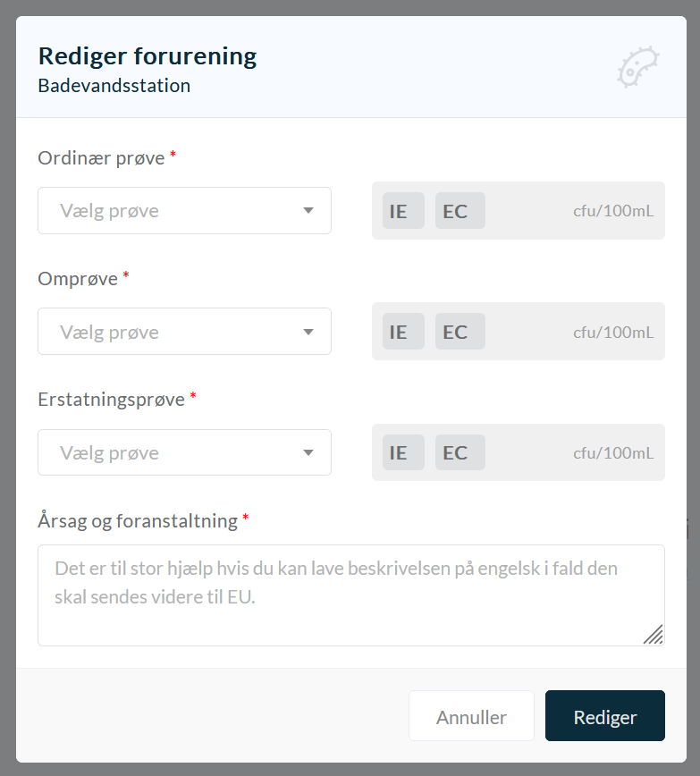
Task: Click the Erstatningsprøve dropdown arrow
Action: tap(308, 452)
